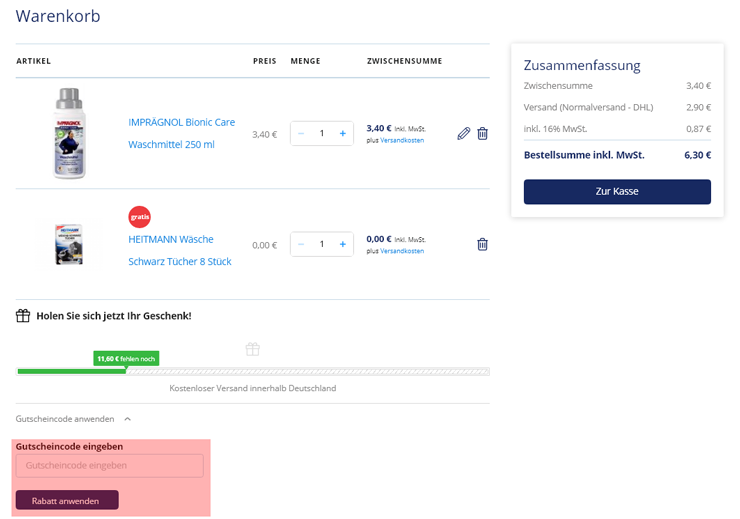Click the red gratis badge

click(x=140, y=217)
